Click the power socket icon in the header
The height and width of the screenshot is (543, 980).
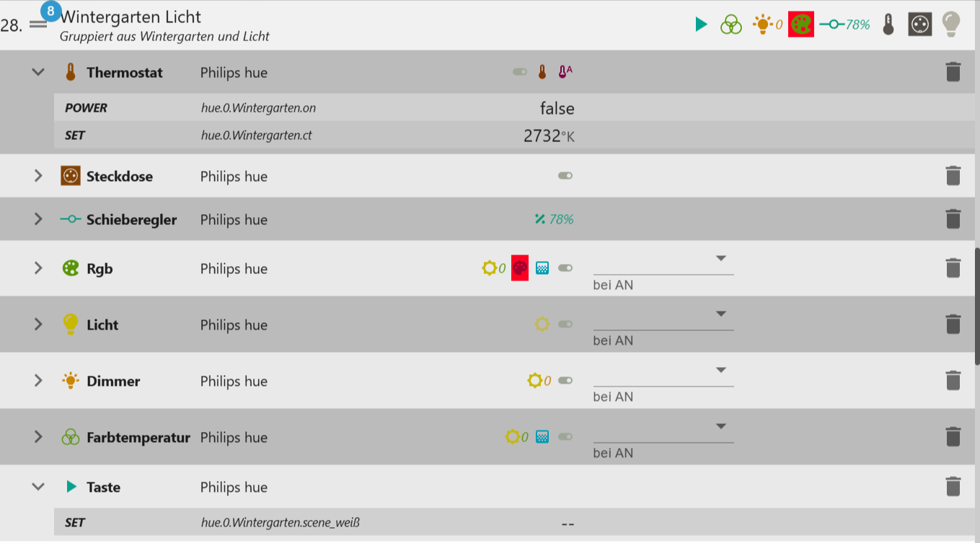[x=919, y=24]
